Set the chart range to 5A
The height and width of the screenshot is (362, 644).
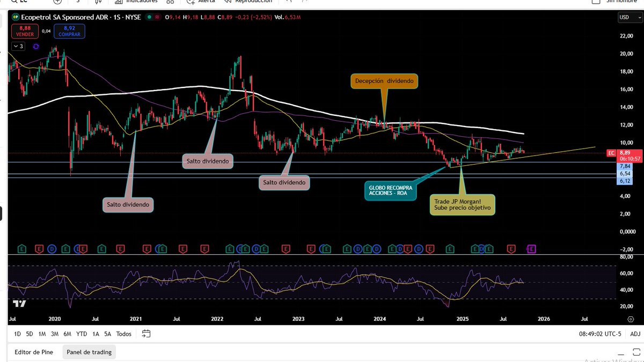[x=107, y=334]
